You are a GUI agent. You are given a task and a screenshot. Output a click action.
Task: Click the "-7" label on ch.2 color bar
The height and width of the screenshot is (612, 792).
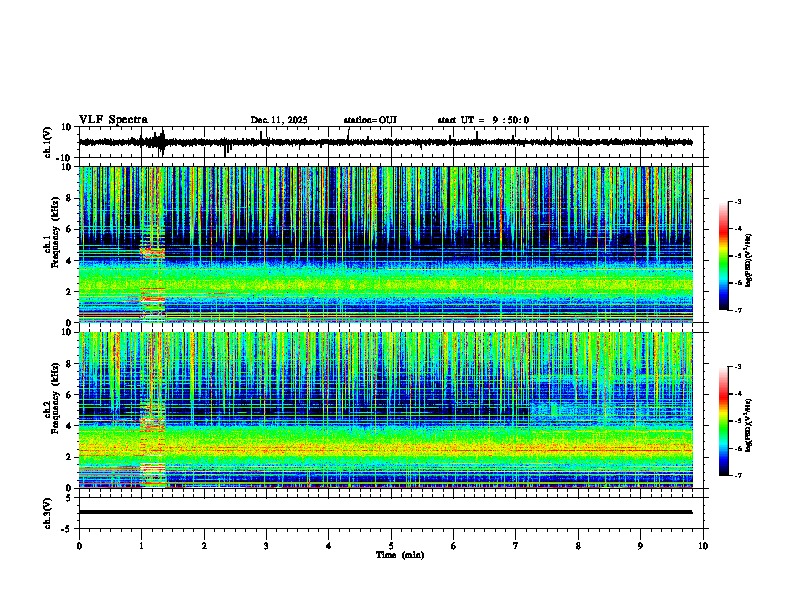[x=738, y=475]
